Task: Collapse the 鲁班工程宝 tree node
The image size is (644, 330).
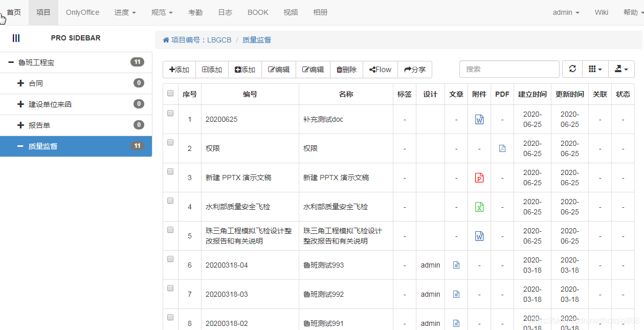Action: pyautogui.click(x=11, y=62)
